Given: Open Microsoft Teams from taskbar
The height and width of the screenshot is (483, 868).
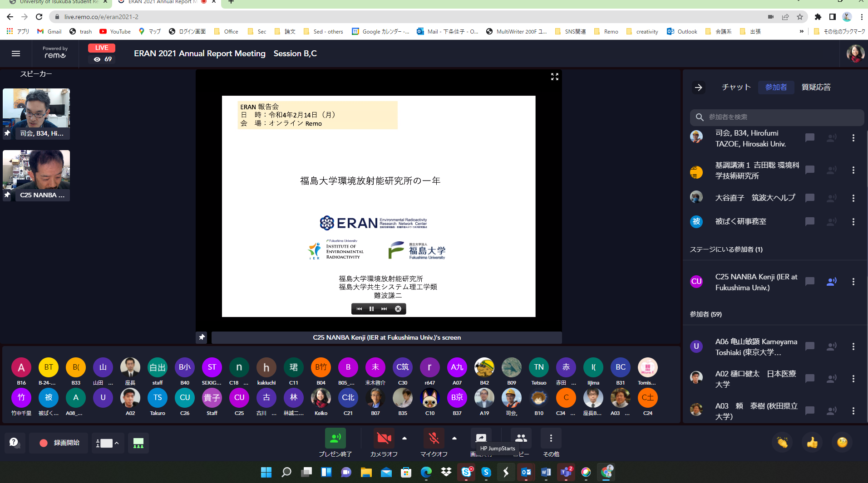Looking at the screenshot, I should [x=566, y=472].
